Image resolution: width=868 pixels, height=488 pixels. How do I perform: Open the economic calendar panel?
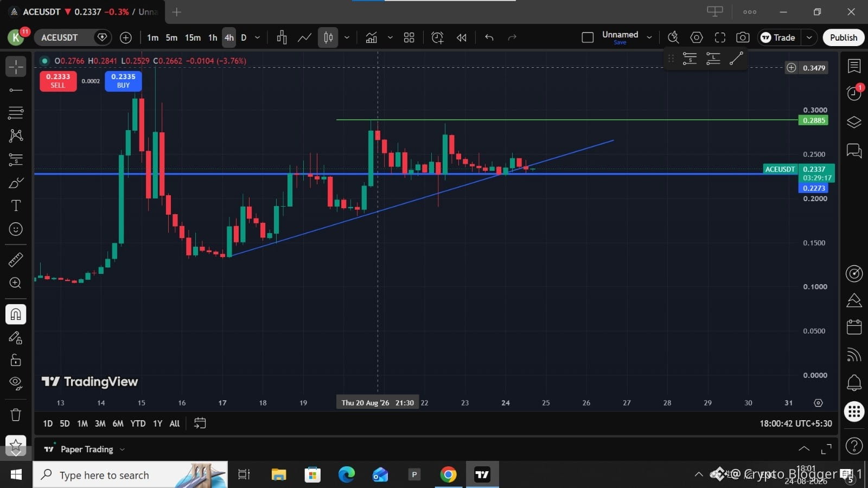(854, 326)
